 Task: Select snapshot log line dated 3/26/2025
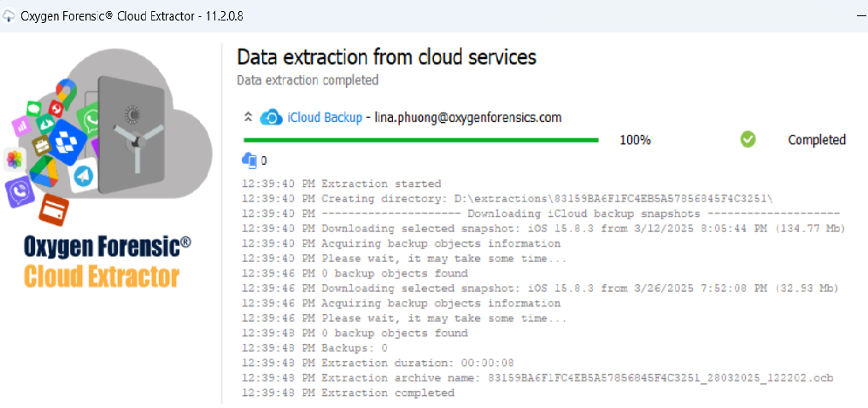pos(541,288)
